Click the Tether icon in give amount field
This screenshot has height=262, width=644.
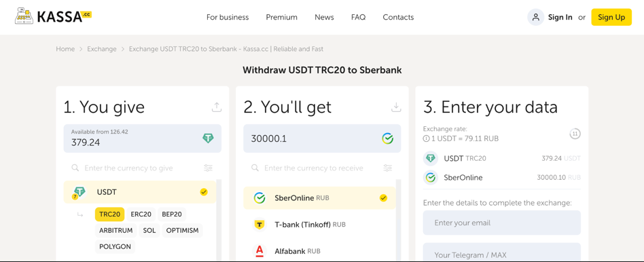[x=209, y=138]
